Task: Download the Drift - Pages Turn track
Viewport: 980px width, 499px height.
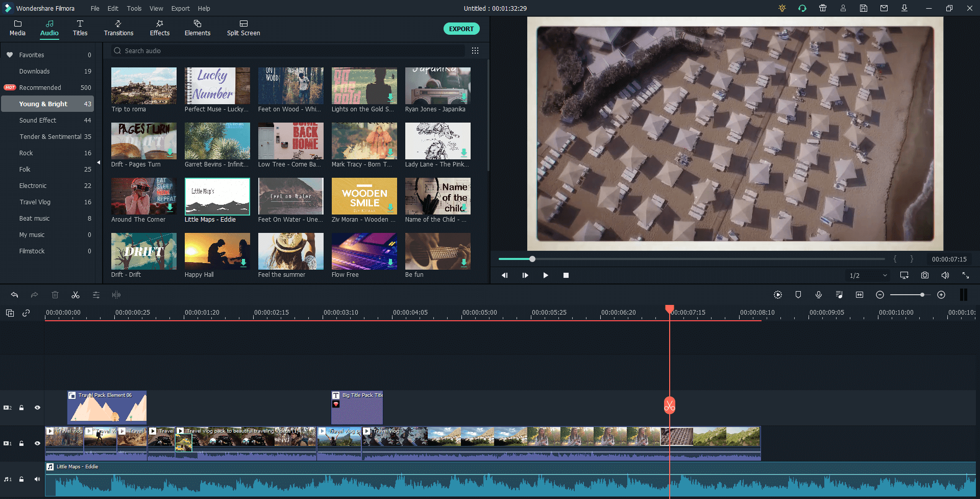Action: tap(170, 152)
